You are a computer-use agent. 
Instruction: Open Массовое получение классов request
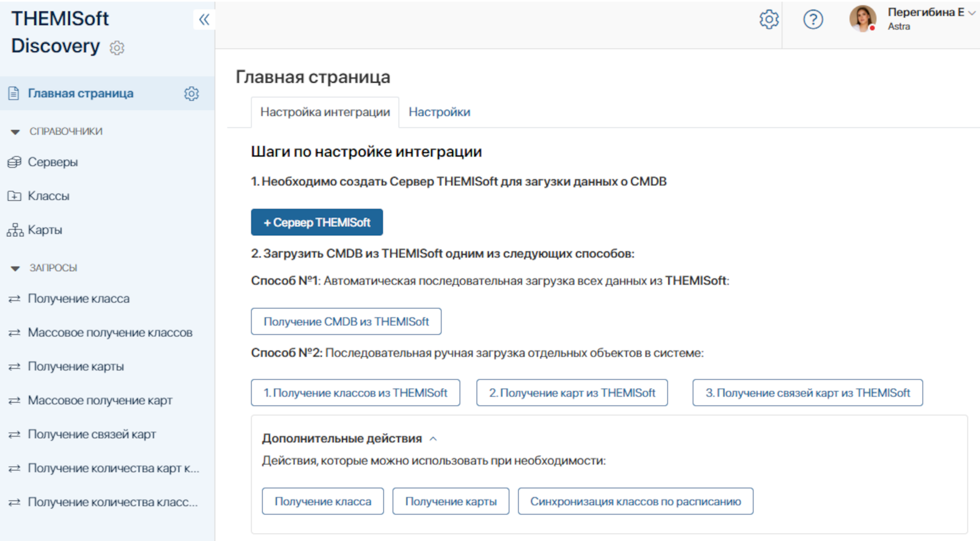click(x=110, y=332)
